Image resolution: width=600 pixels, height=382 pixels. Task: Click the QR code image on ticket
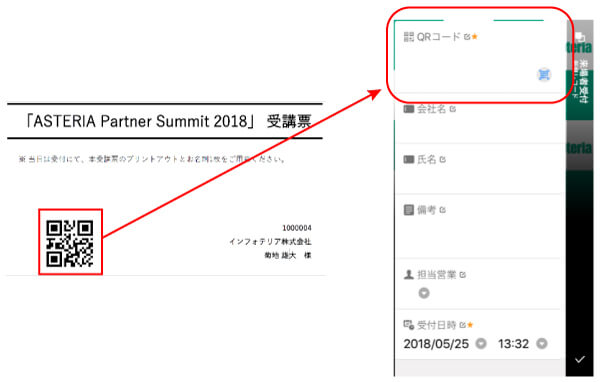tap(70, 243)
